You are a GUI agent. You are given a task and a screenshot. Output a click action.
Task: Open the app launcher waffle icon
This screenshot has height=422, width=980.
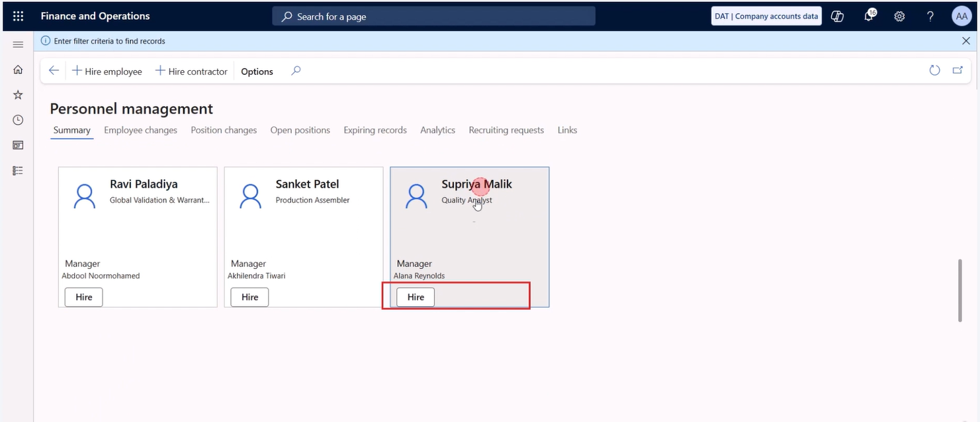(x=18, y=16)
